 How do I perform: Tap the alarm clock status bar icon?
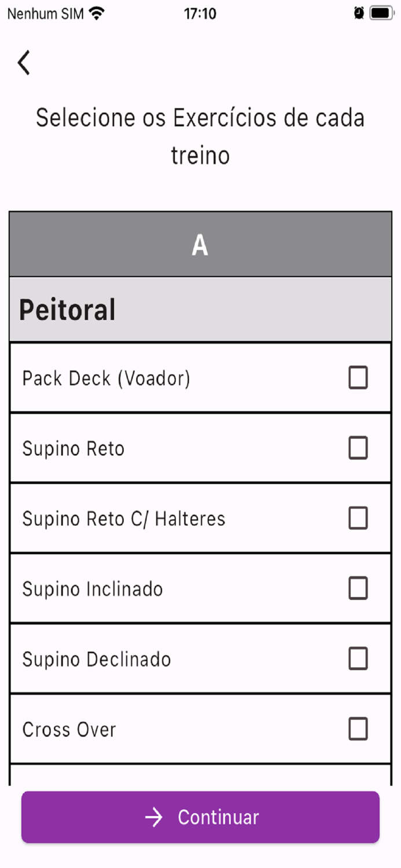(x=359, y=13)
